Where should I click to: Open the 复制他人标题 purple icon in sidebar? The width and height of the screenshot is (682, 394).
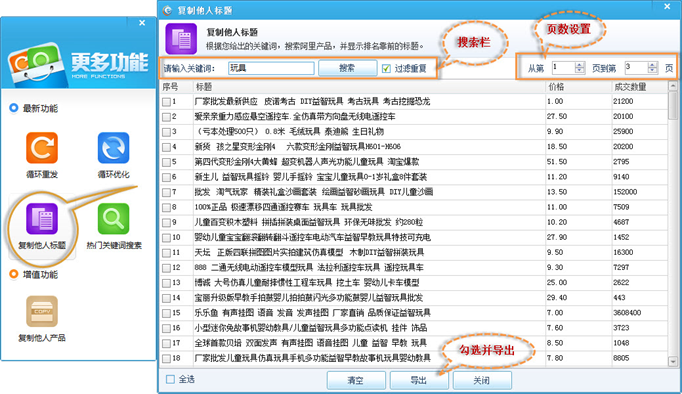click(42, 219)
